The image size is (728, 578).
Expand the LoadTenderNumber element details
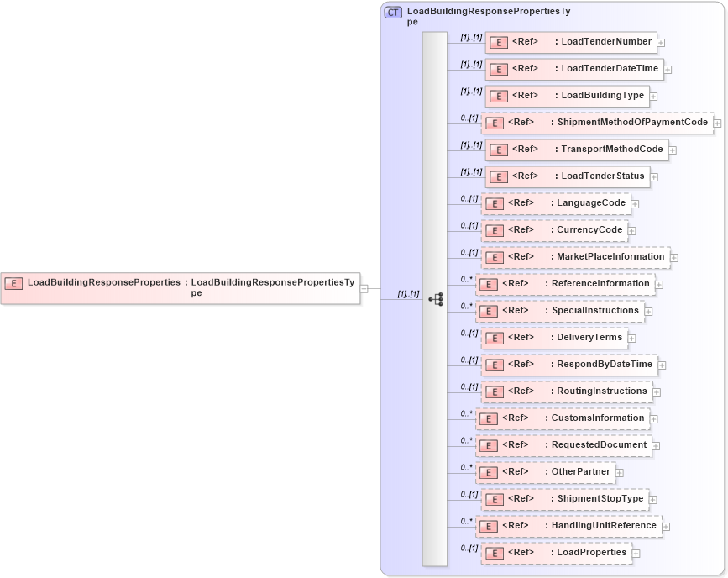tap(662, 42)
